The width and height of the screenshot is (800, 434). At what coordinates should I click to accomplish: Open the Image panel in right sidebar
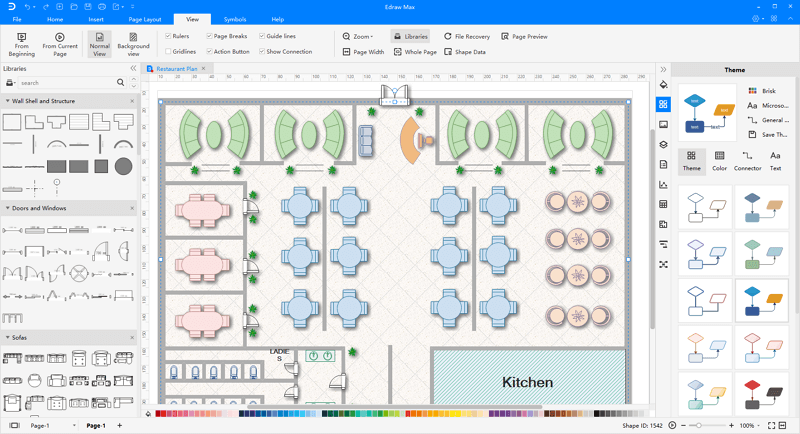click(x=663, y=124)
